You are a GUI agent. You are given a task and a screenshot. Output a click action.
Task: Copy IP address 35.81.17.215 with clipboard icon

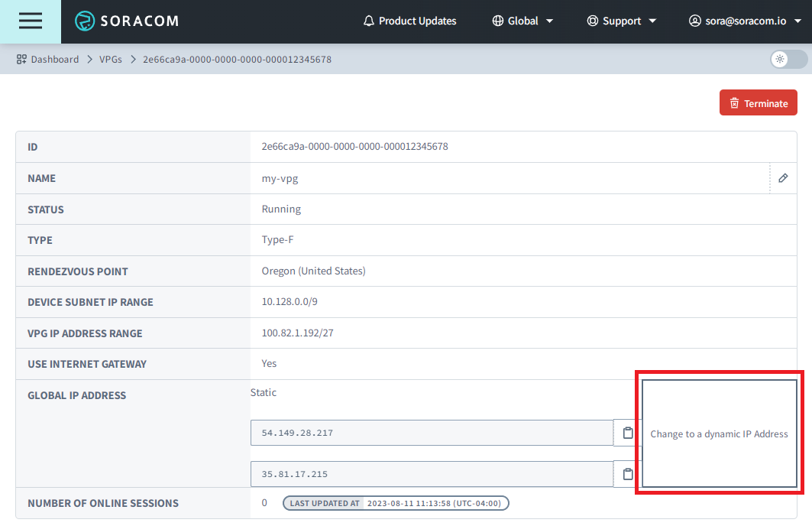[626, 473]
